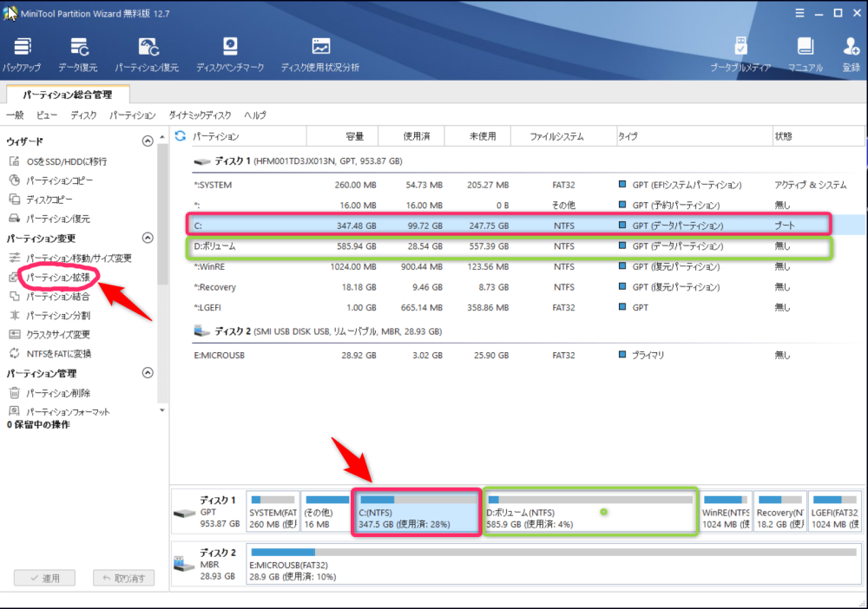The height and width of the screenshot is (609, 868).
Task: Select パーティション総合管理 tab
Action: coord(68,95)
